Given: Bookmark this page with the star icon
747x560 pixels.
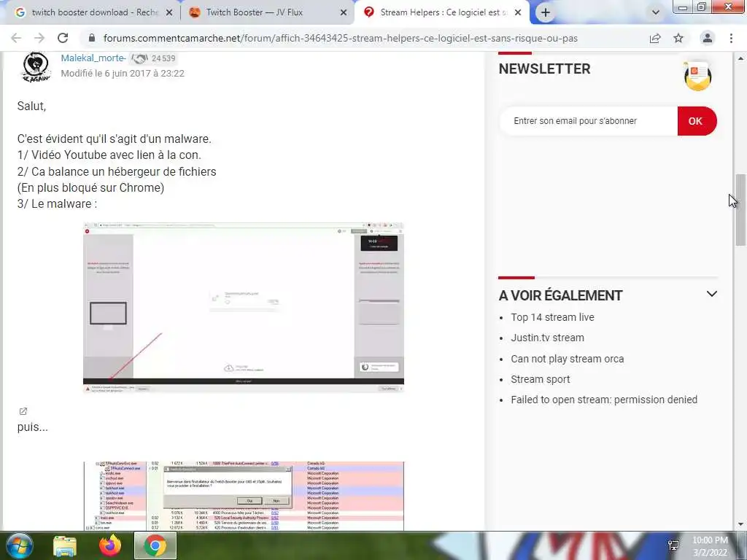Looking at the screenshot, I should coord(678,38).
